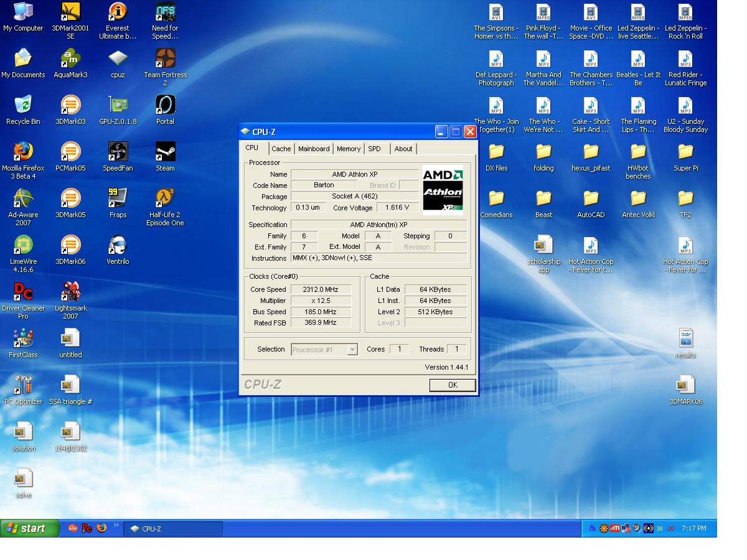Open Half-Life 2 Episode One
Screen dimensions: 747x560
point(165,207)
